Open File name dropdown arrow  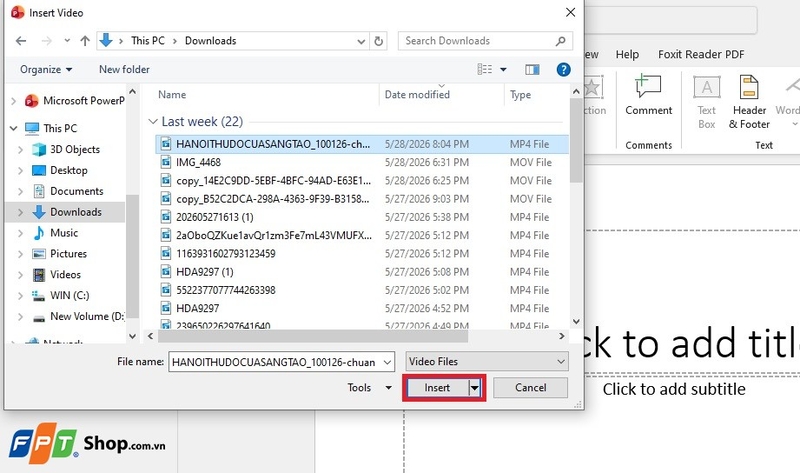387,362
